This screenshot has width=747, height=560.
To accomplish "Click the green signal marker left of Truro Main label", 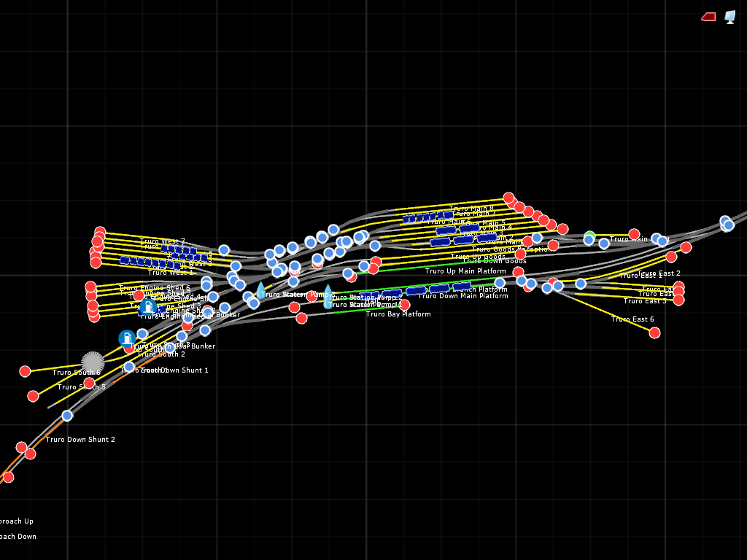I will (x=589, y=236).
